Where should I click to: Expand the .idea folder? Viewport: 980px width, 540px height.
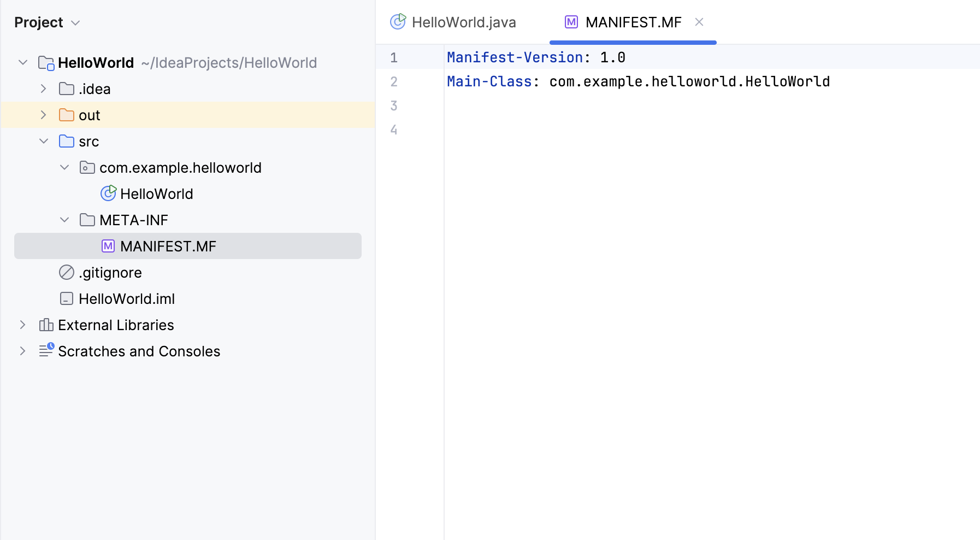pyautogui.click(x=43, y=89)
